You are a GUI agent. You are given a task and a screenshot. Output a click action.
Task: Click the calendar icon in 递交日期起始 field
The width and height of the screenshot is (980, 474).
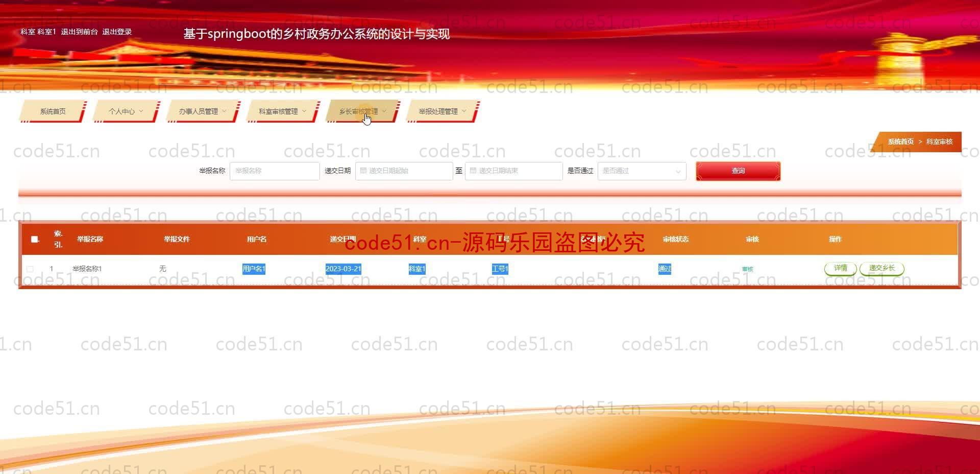point(363,171)
